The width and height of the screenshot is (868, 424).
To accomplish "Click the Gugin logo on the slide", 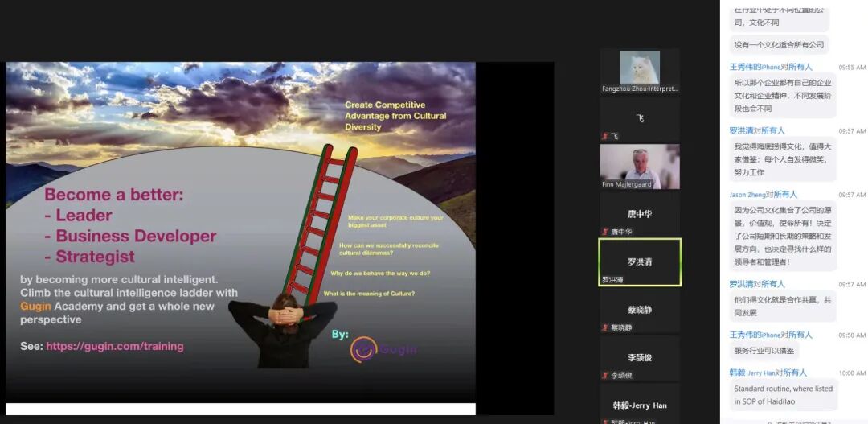I will (383, 349).
